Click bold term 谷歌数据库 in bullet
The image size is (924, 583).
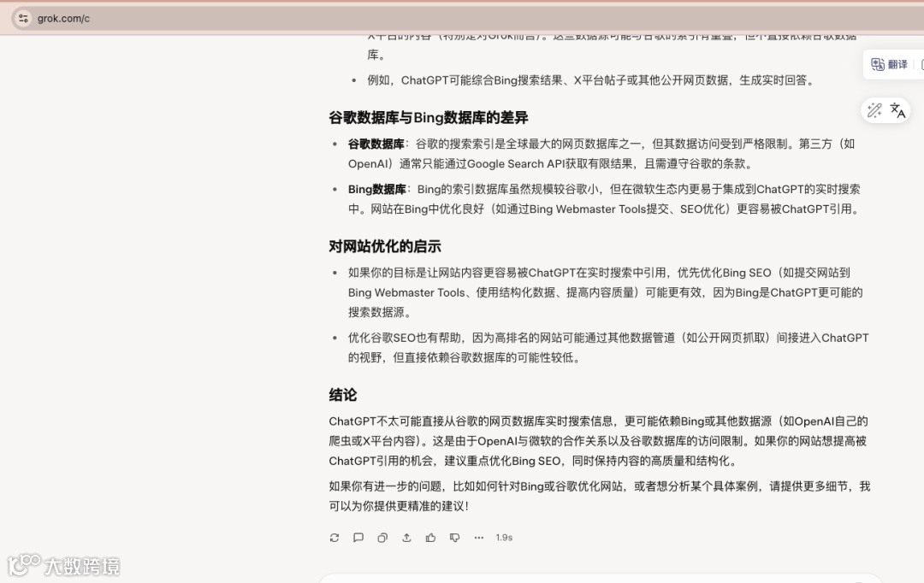tap(376, 144)
